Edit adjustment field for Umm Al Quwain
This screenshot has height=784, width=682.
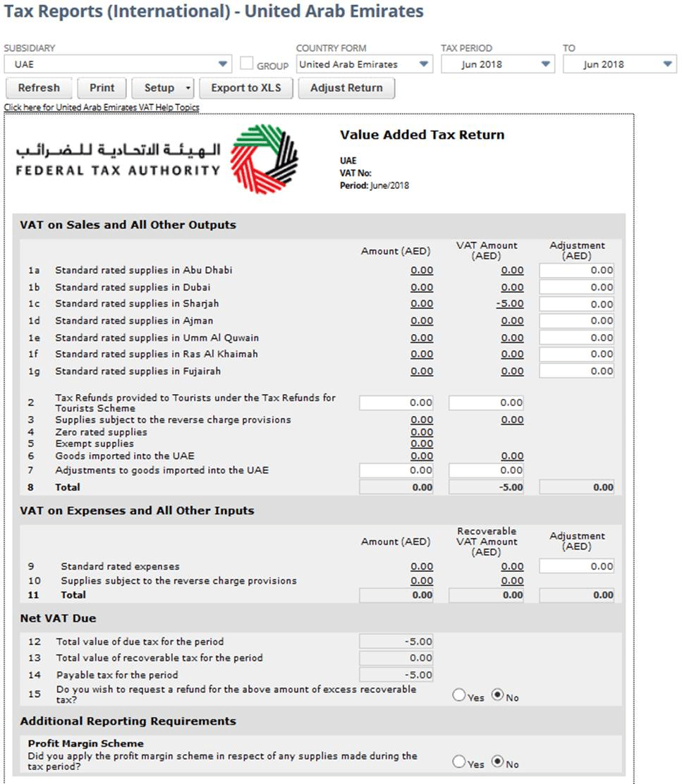point(576,338)
